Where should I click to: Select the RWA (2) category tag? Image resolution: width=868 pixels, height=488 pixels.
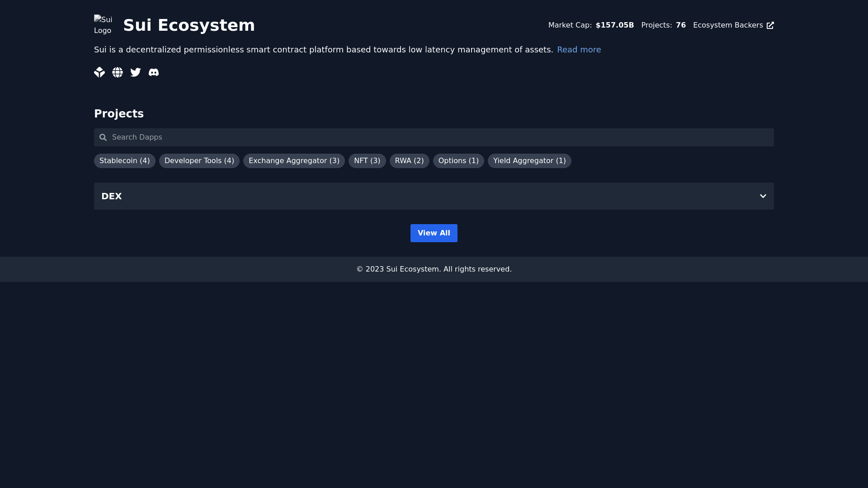(409, 161)
